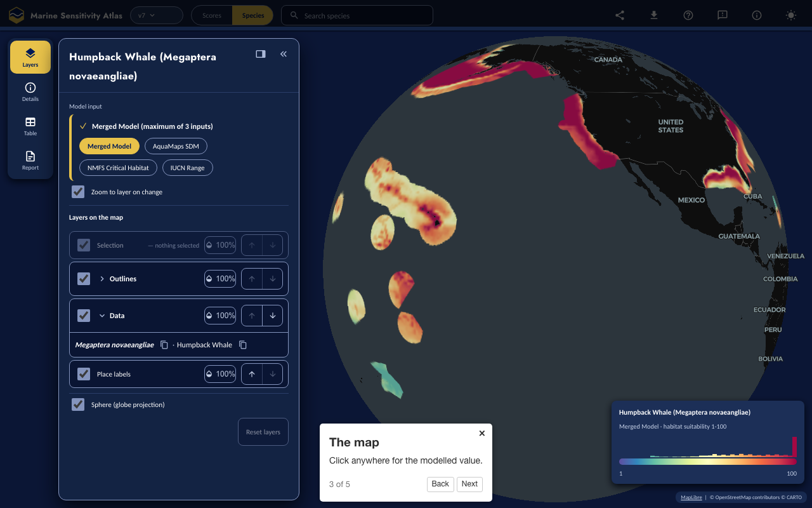Screen dimensions: 812x508
Task: Click the Reset layers button
Action: pyautogui.click(x=263, y=432)
